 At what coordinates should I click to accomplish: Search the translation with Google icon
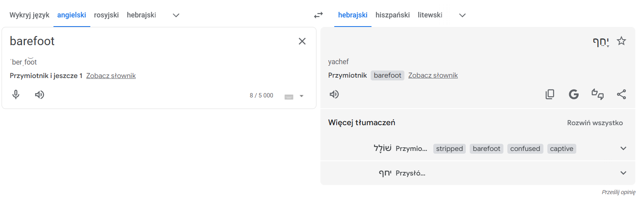pyautogui.click(x=574, y=94)
